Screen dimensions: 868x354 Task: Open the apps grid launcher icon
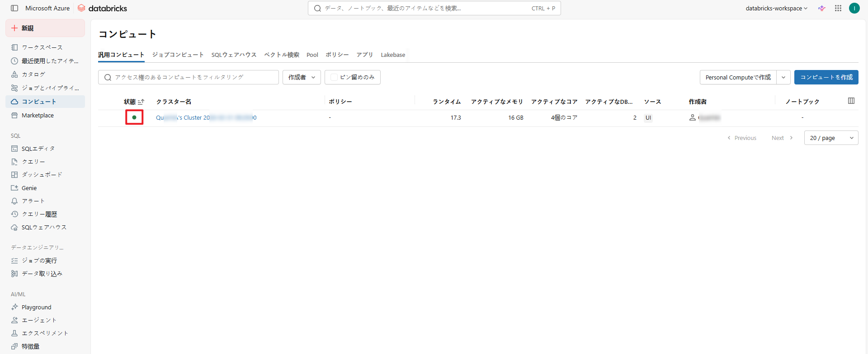click(838, 8)
